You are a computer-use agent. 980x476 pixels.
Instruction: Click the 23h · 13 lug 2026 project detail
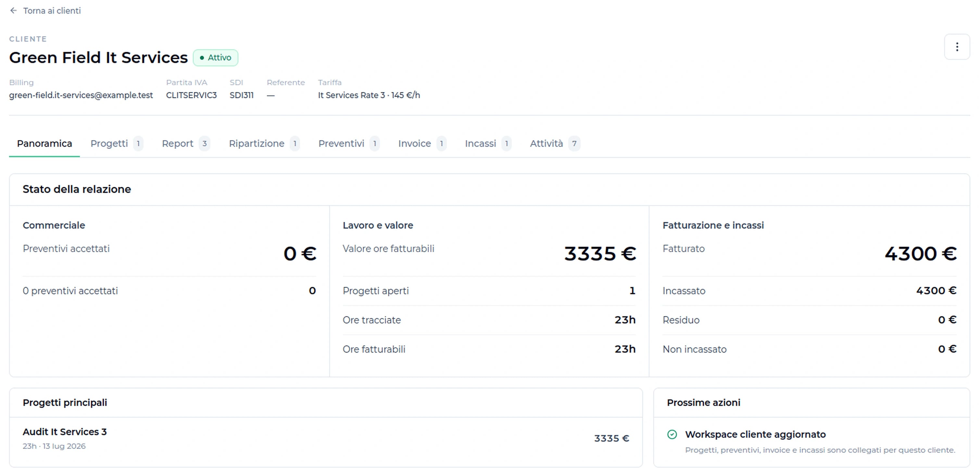[54, 446]
